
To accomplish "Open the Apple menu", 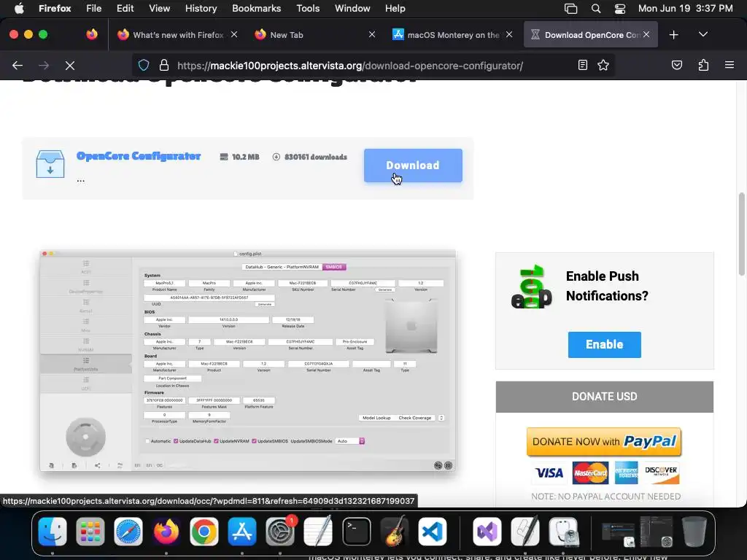I will (x=19, y=9).
